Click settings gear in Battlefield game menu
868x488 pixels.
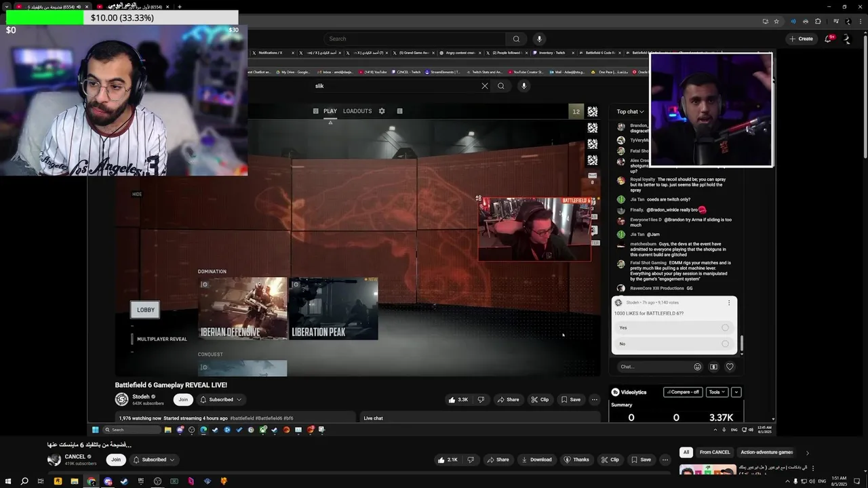point(382,111)
